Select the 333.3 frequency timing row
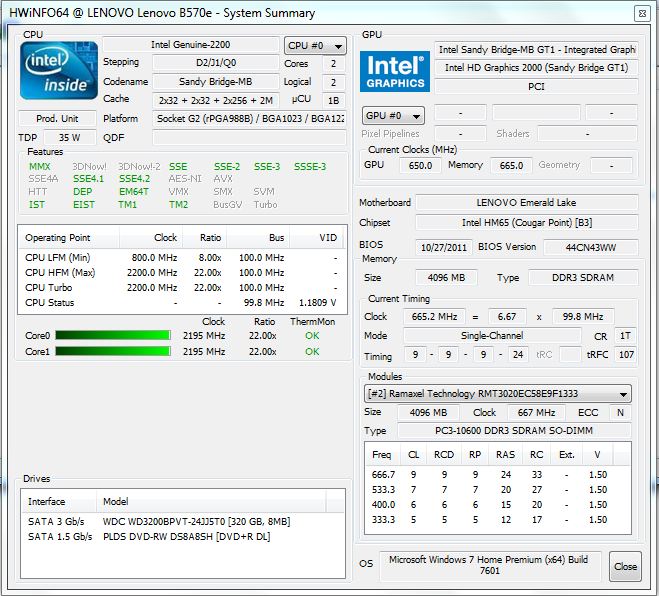Image resolution: width=659 pixels, height=596 pixels. 498,520
